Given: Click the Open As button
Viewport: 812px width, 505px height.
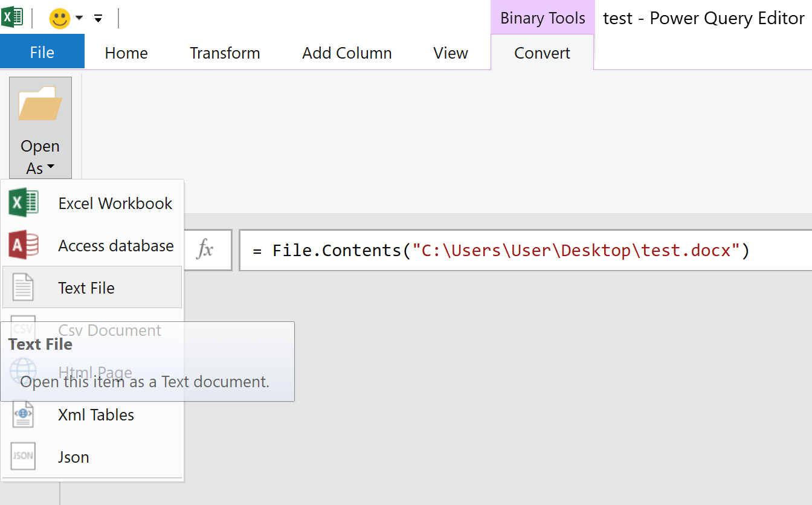Looking at the screenshot, I should point(40,127).
